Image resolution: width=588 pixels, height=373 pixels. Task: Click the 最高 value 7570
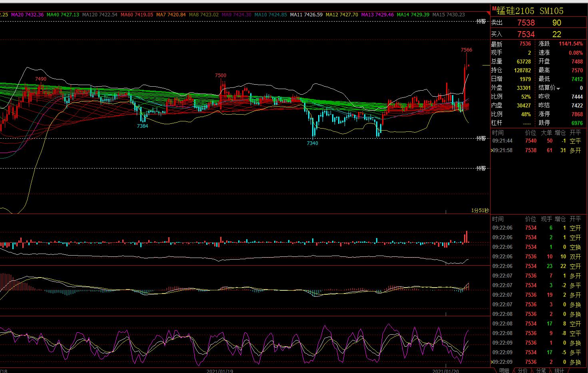pos(577,70)
